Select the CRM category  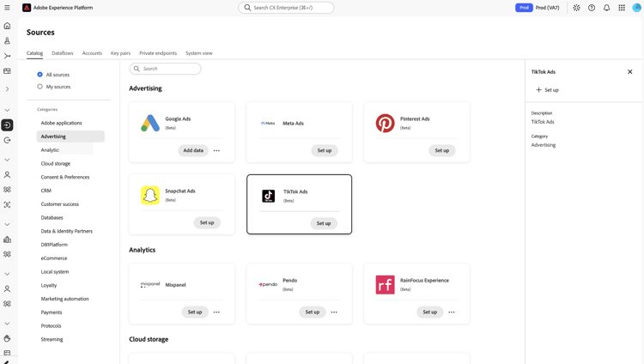click(x=46, y=191)
